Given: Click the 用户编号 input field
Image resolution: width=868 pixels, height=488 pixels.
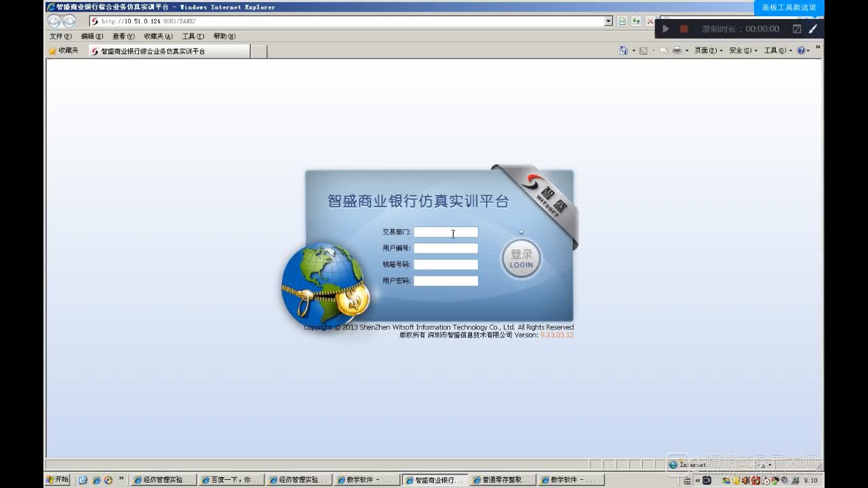Looking at the screenshot, I should (x=446, y=248).
